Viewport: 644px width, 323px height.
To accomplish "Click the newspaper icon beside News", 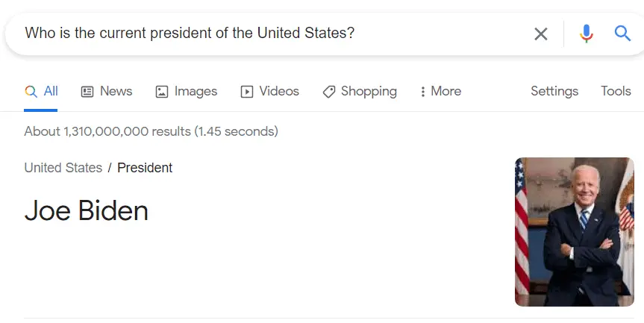I will click(x=87, y=92).
